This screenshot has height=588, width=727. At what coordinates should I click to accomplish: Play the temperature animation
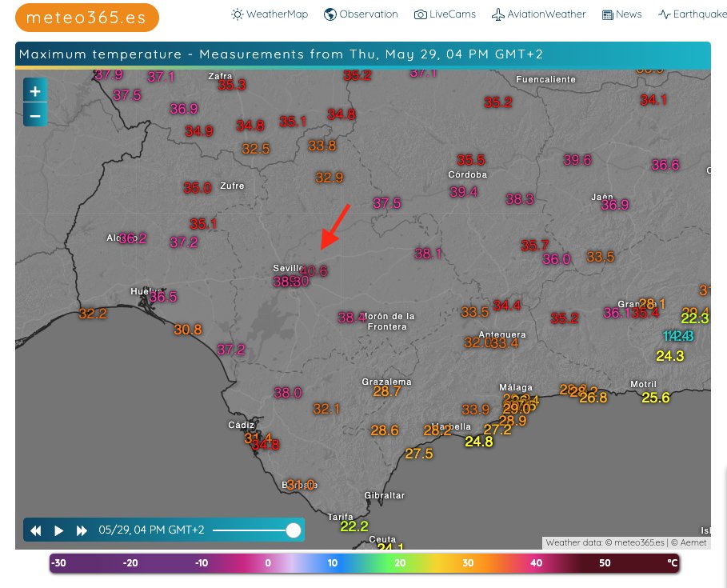[58, 530]
